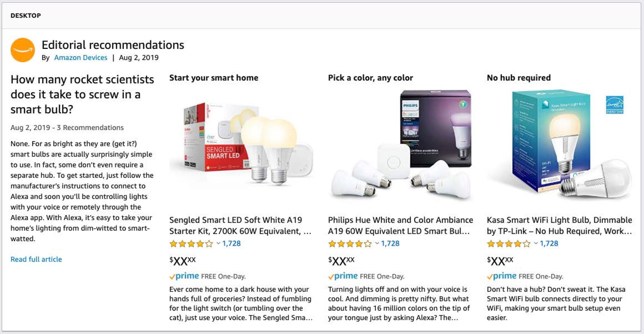Image resolution: width=644 pixels, height=334 pixels.
Task: Open the Kasa Smart bulb product image
Action: [x=559, y=145]
